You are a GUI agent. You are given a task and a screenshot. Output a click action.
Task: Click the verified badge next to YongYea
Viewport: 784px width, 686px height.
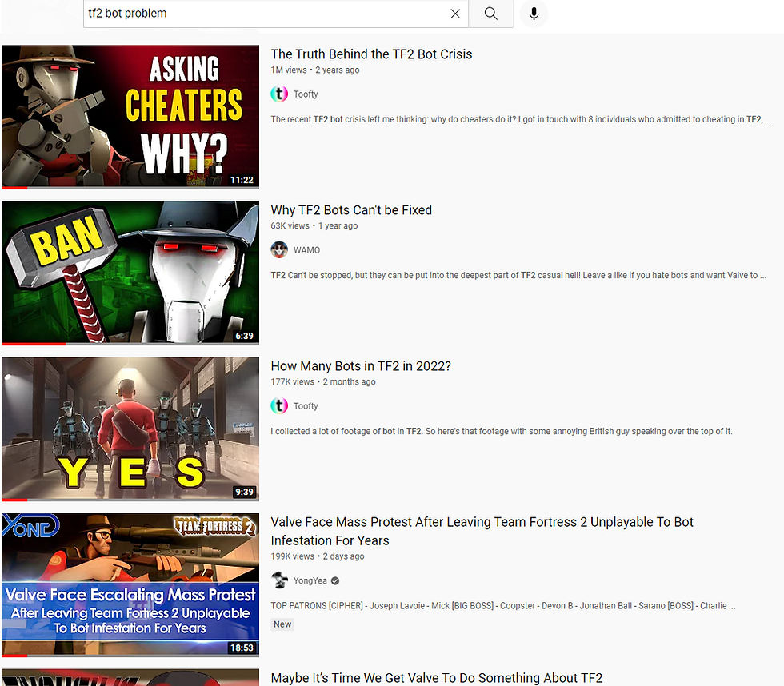335,580
